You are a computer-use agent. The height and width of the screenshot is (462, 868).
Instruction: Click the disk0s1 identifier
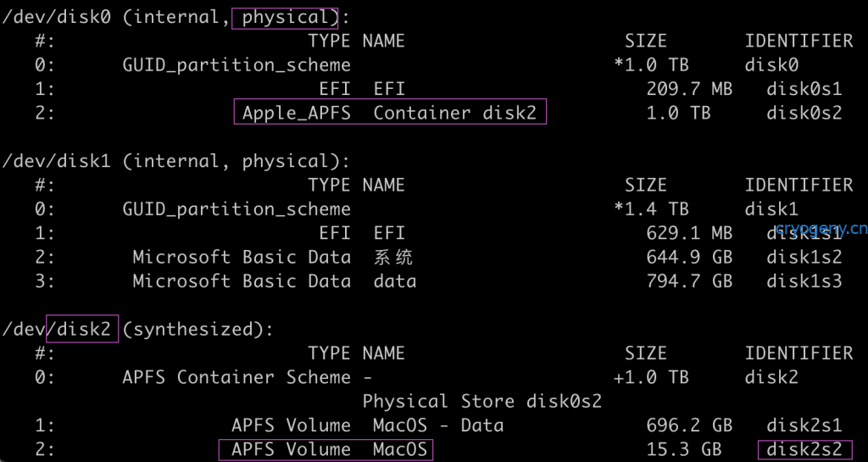pos(804,89)
